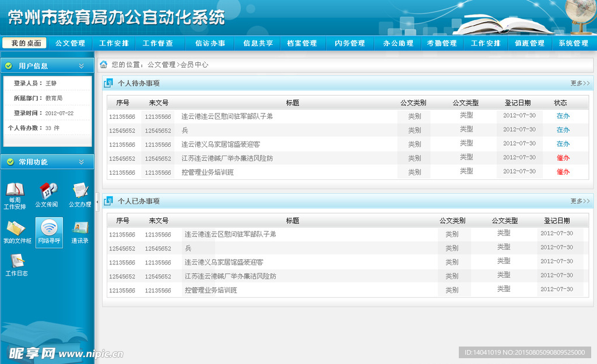Click the home icon beside 您的位置
The width and height of the screenshot is (597, 364).
click(103, 65)
